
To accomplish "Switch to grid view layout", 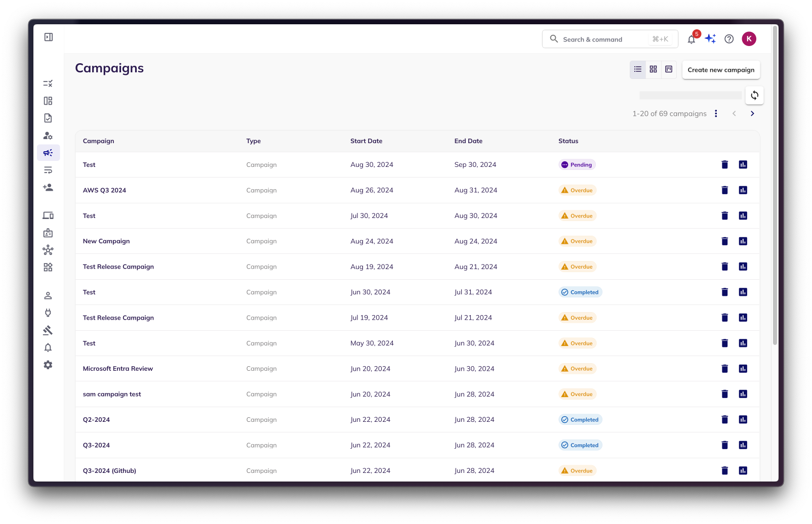I will [654, 69].
